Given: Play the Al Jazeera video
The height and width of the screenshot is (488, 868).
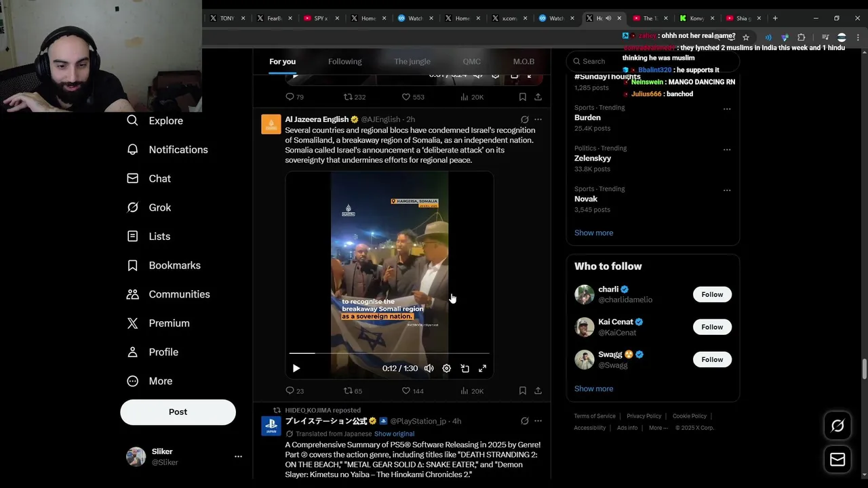Looking at the screenshot, I should click(296, 368).
